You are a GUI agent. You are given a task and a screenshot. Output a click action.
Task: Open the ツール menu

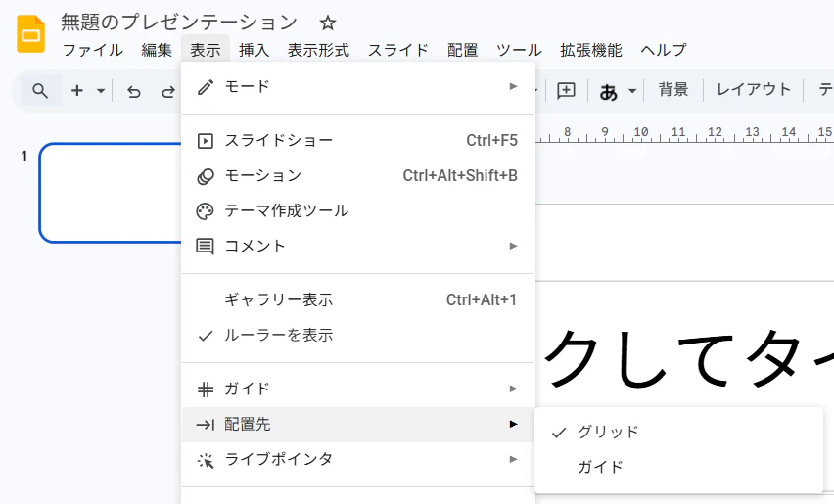tap(519, 50)
